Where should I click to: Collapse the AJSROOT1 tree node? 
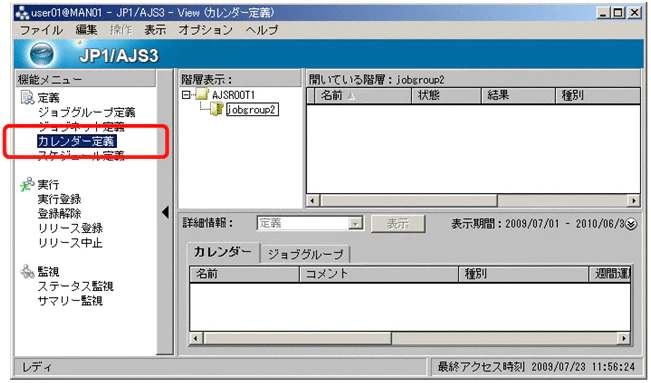pos(186,95)
